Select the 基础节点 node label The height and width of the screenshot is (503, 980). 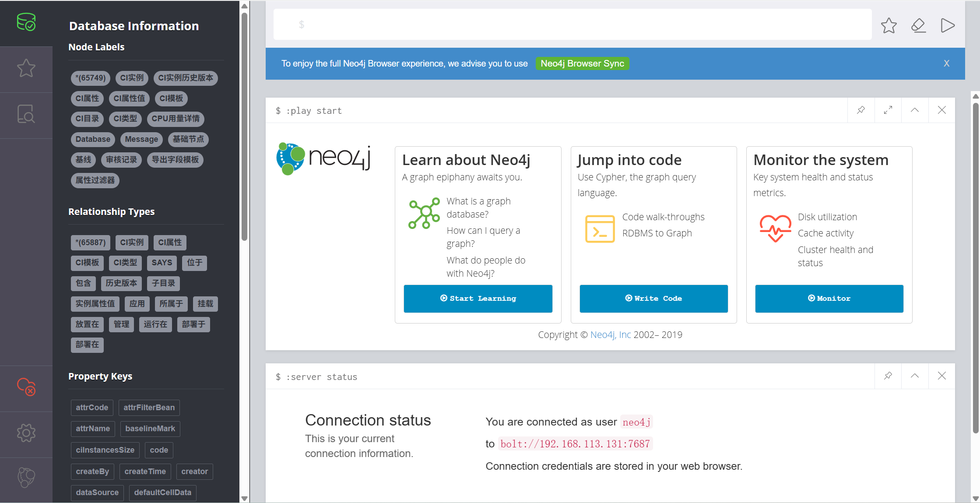[x=188, y=139]
